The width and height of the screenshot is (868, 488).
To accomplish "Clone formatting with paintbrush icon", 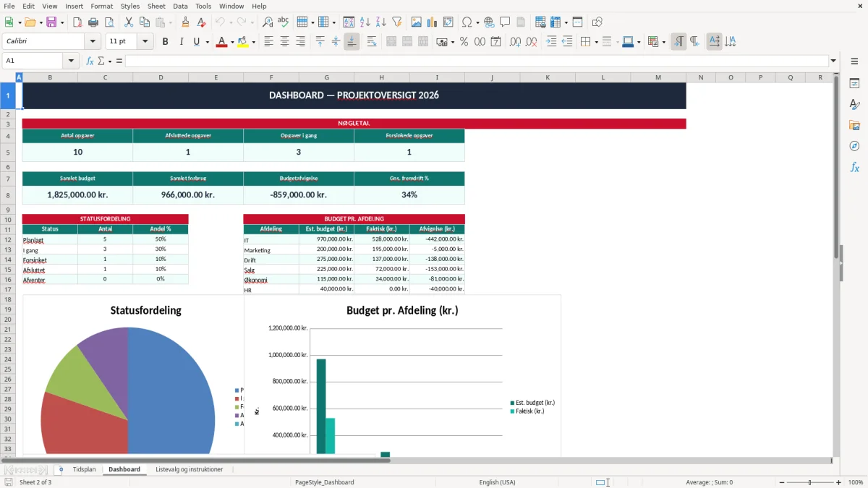I will tap(185, 22).
